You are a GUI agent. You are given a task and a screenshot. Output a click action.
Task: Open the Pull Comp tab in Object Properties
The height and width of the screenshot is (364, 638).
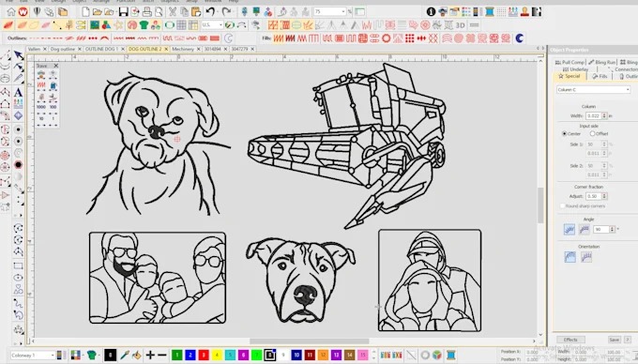570,62
